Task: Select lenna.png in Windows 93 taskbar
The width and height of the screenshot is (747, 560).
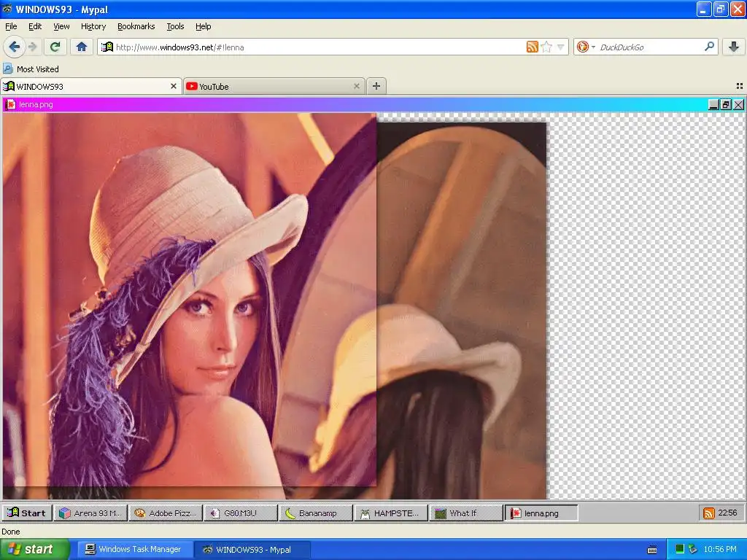Action: (542, 513)
